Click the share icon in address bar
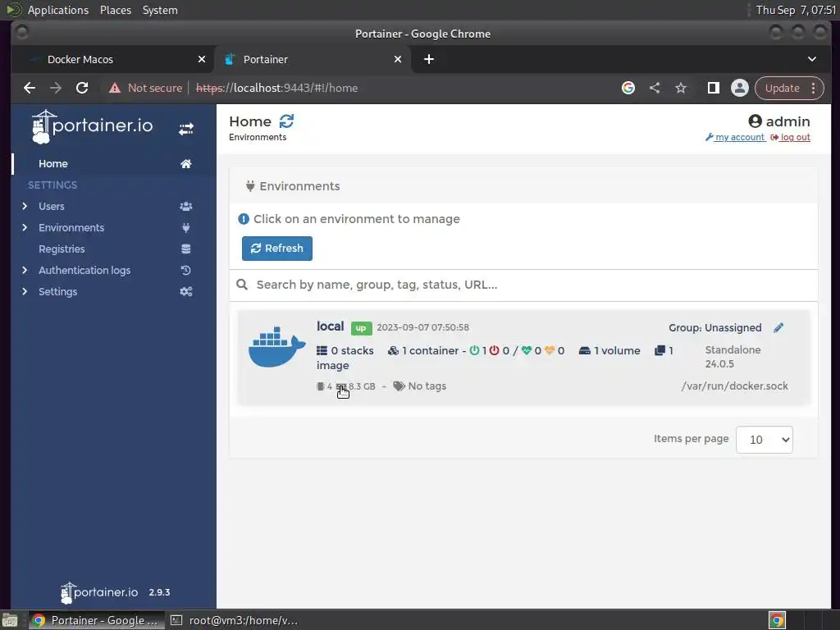 click(655, 88)
